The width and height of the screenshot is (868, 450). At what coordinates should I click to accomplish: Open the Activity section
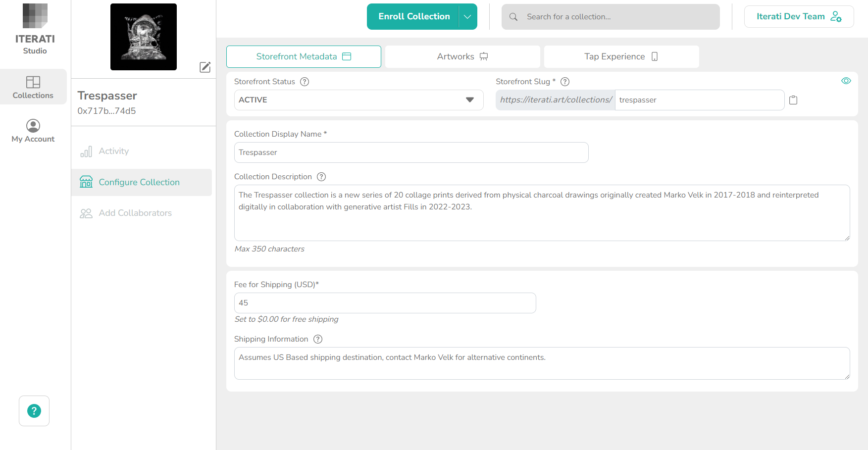tap(113, 151)
